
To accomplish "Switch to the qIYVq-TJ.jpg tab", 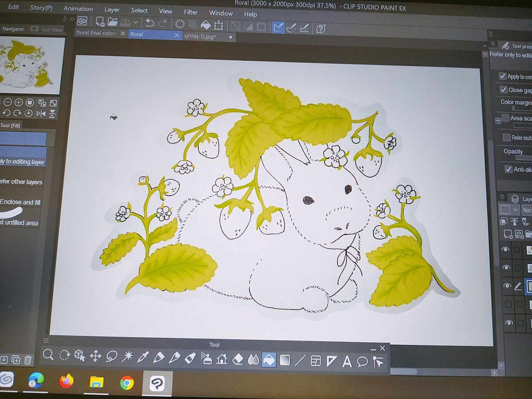I will 200,36.
